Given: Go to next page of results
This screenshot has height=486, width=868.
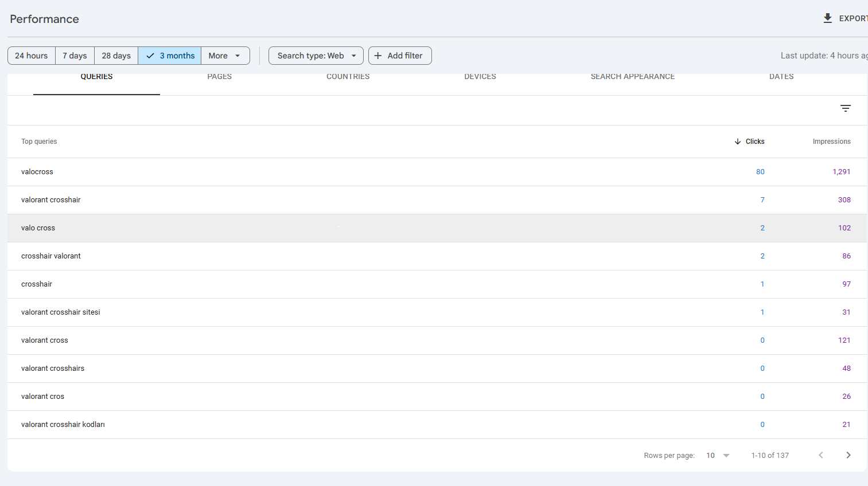Looking at the screenshot, I should 848,455.
